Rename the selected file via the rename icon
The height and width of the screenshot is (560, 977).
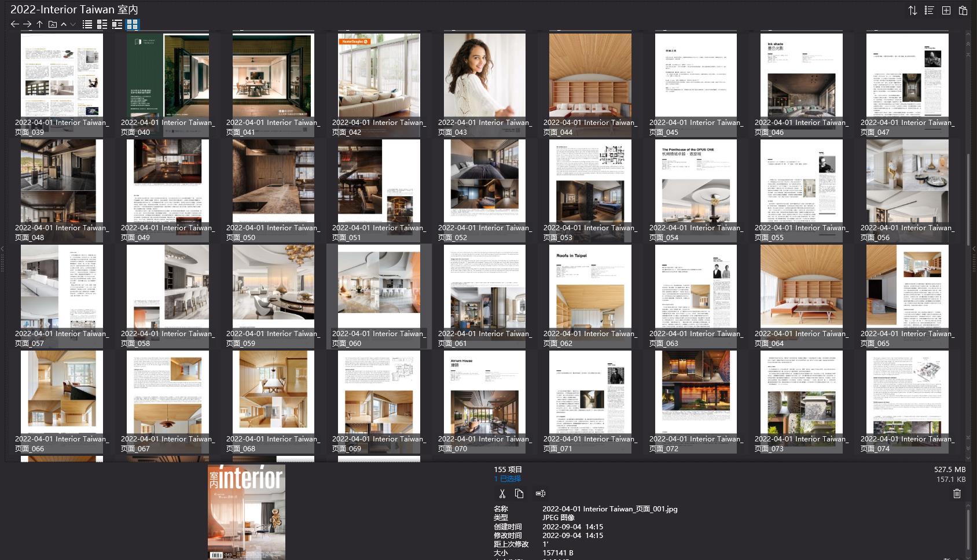pos(541,493)
